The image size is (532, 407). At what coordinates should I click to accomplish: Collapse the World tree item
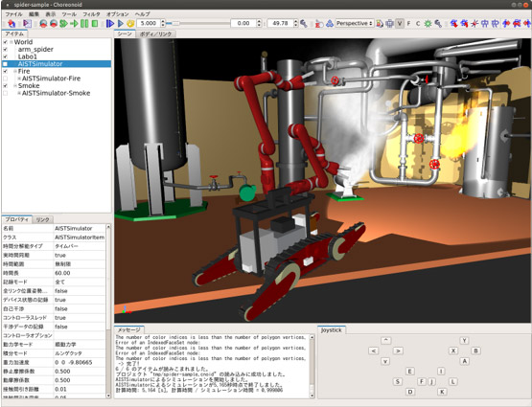12,42
